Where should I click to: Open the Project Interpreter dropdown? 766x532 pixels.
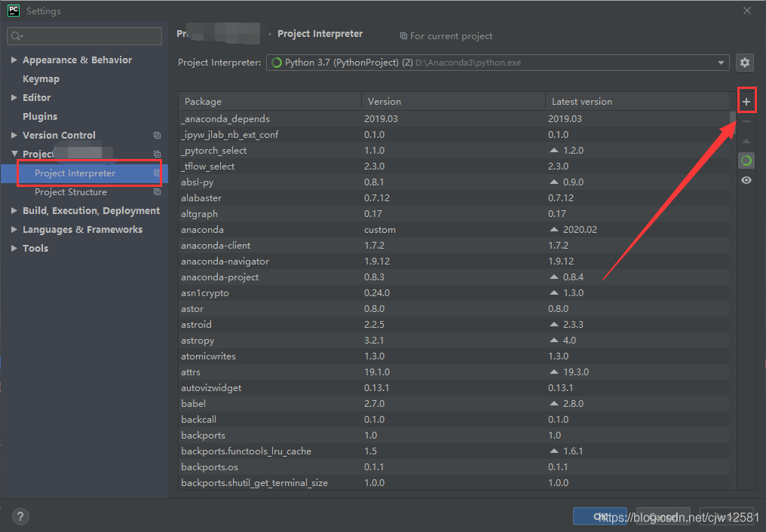(x=498, y=63)
